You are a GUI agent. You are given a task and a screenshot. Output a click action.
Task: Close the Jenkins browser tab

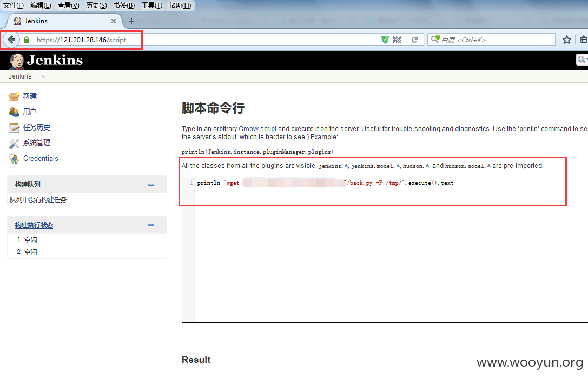pyautogui.click(x=113, y=21)
